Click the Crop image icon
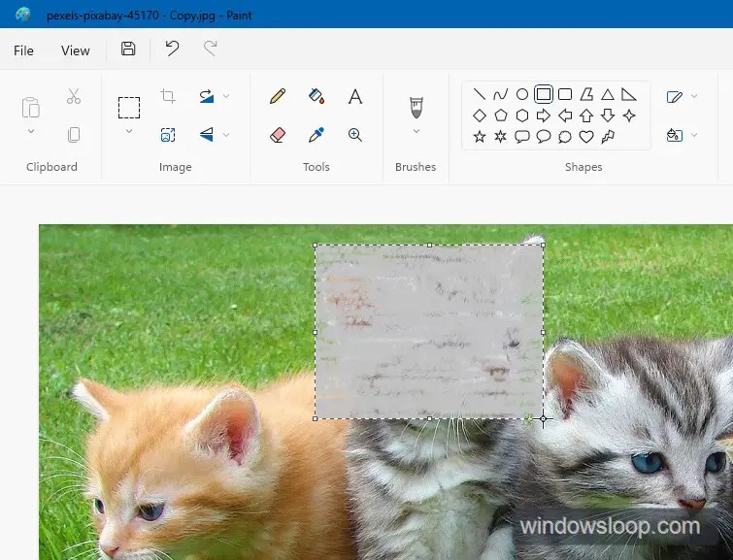 pyautogui.click(x=168, y=96)
